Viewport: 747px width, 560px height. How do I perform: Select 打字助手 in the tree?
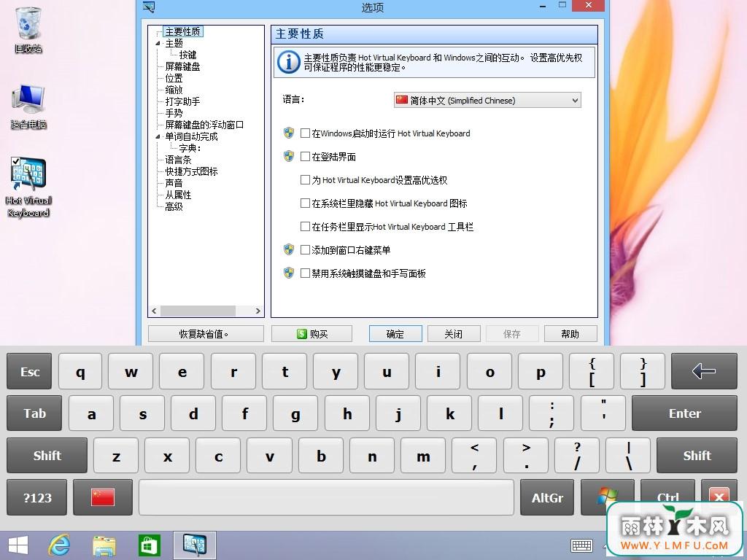182,101
